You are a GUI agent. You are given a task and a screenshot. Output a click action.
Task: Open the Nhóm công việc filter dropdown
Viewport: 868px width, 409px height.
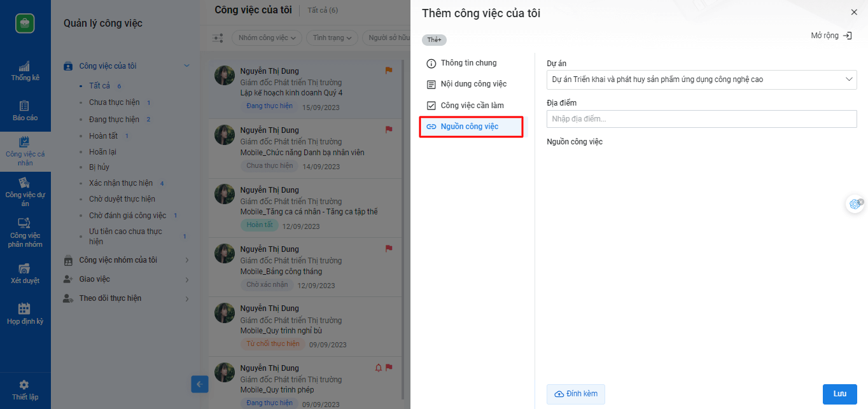267,38
